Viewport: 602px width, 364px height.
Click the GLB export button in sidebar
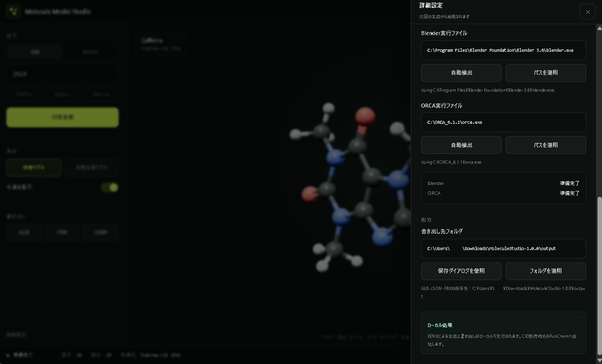(24, 232)
